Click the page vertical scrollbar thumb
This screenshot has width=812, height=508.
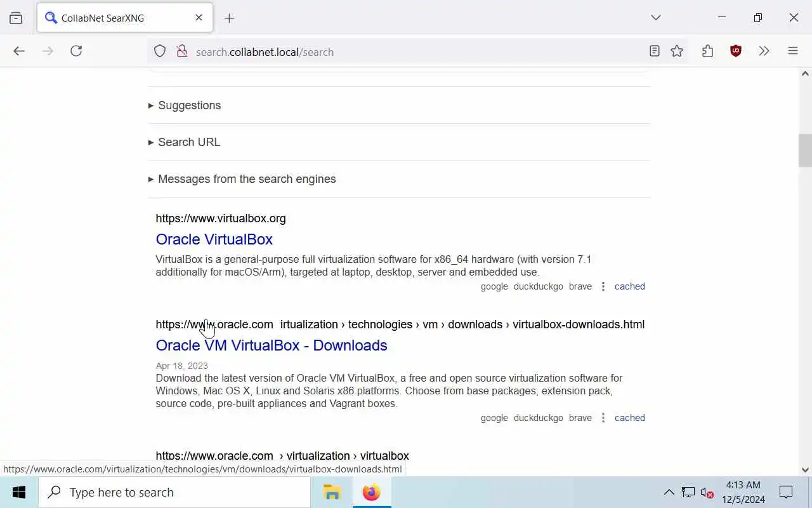[805, 150]
